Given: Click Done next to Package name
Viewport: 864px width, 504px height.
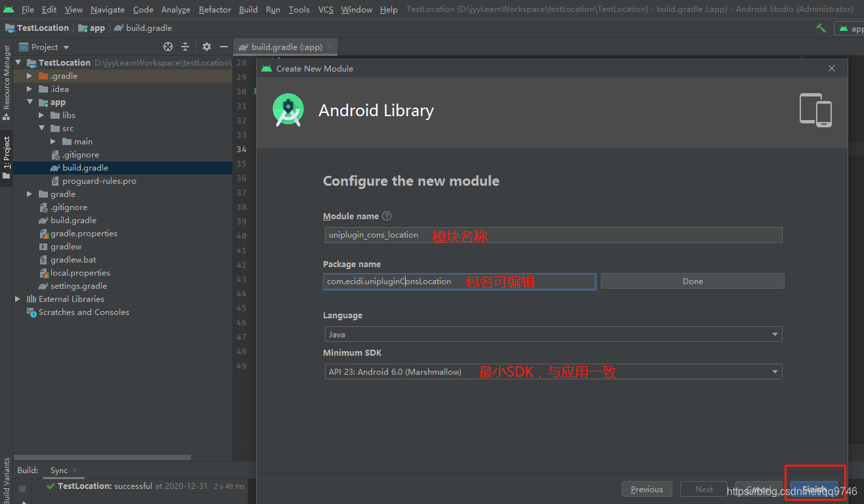Looking at the screenshot, I should (x=693, y=281).
